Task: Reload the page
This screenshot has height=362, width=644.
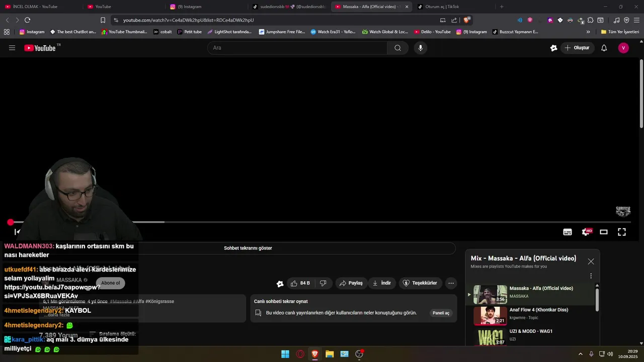Action: pyautogui.click(x=27, y=20)
